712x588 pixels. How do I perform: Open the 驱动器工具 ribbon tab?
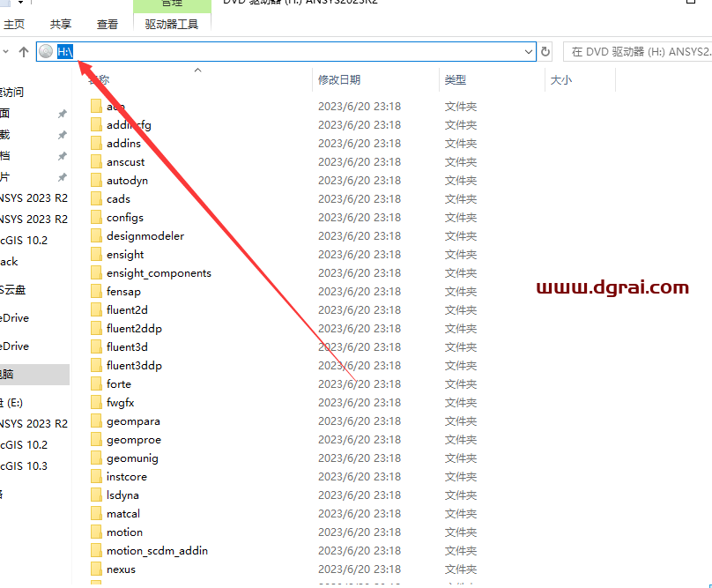pos(172,24)
